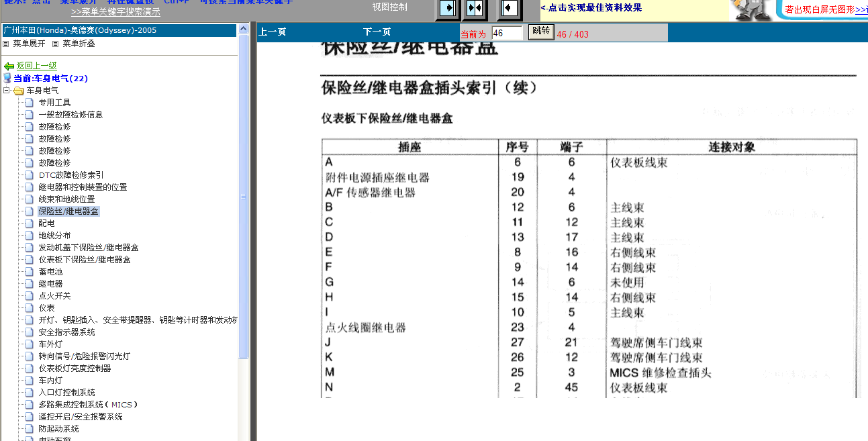
Task: Click the document icon beside 蓄电池
Action: 29,272
